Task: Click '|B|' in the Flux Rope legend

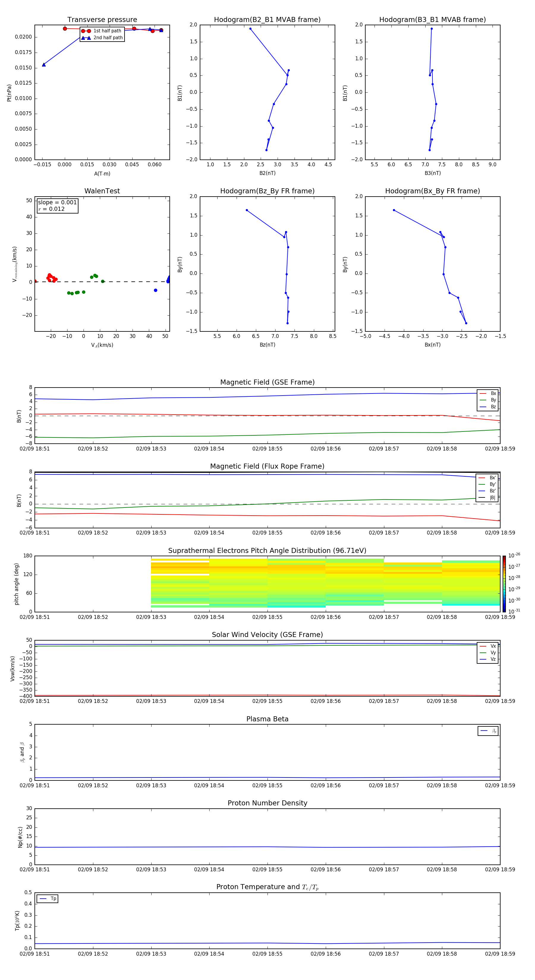Action: pos(493,498)
